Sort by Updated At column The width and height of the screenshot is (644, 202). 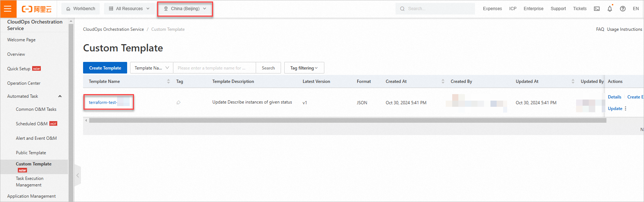tap(573, 81)
